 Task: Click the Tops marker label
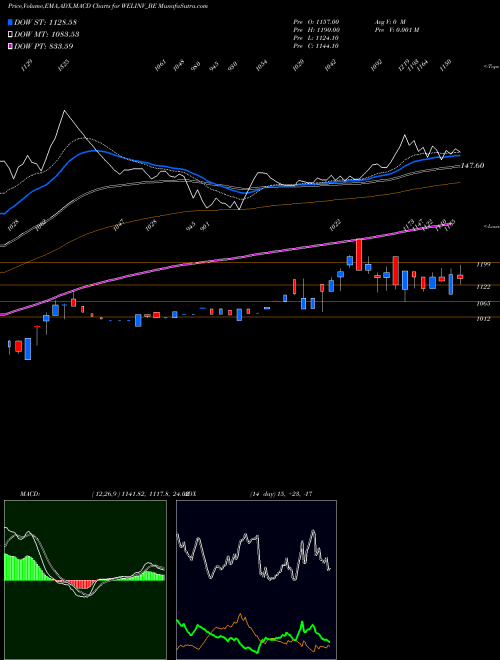click(x=492, y=66)
